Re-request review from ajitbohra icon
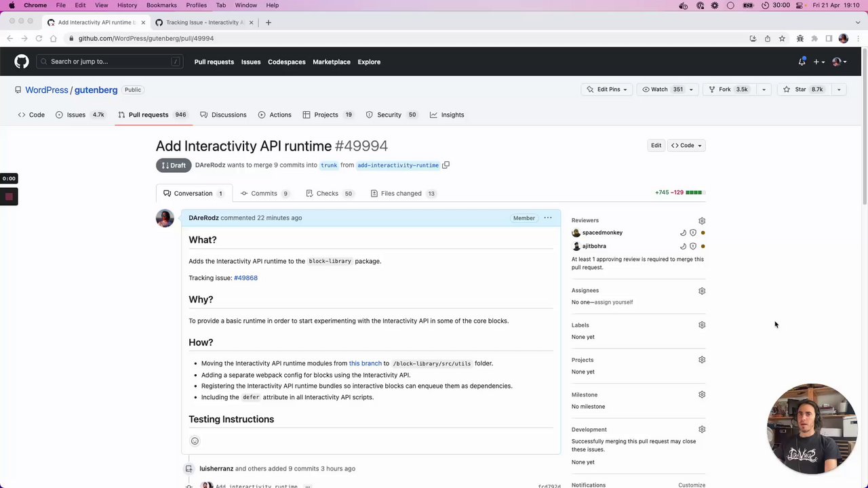868x488 pixels. coord(683,246)
